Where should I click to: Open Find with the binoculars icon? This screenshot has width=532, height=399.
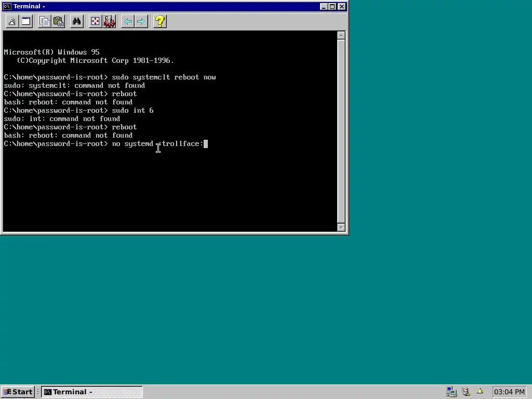[77, 22]
